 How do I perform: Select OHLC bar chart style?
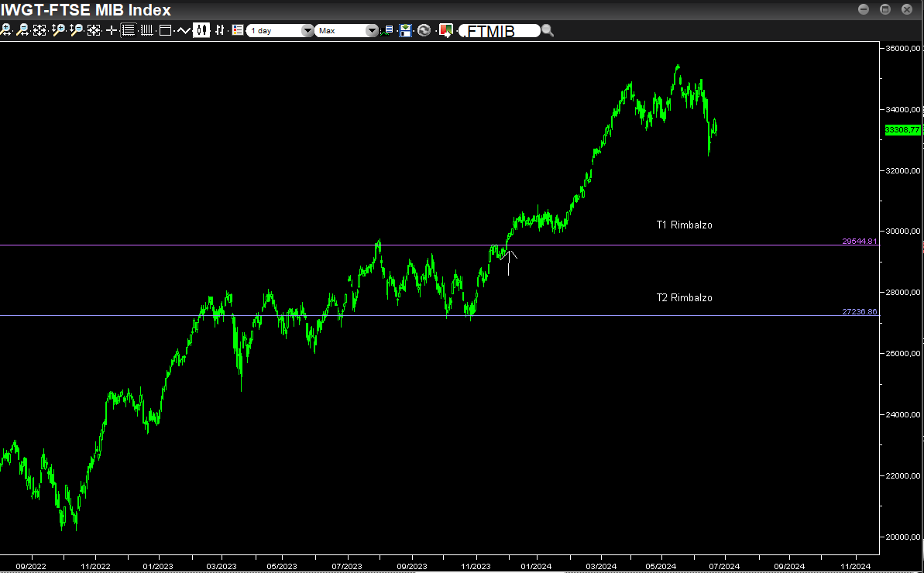220,30
